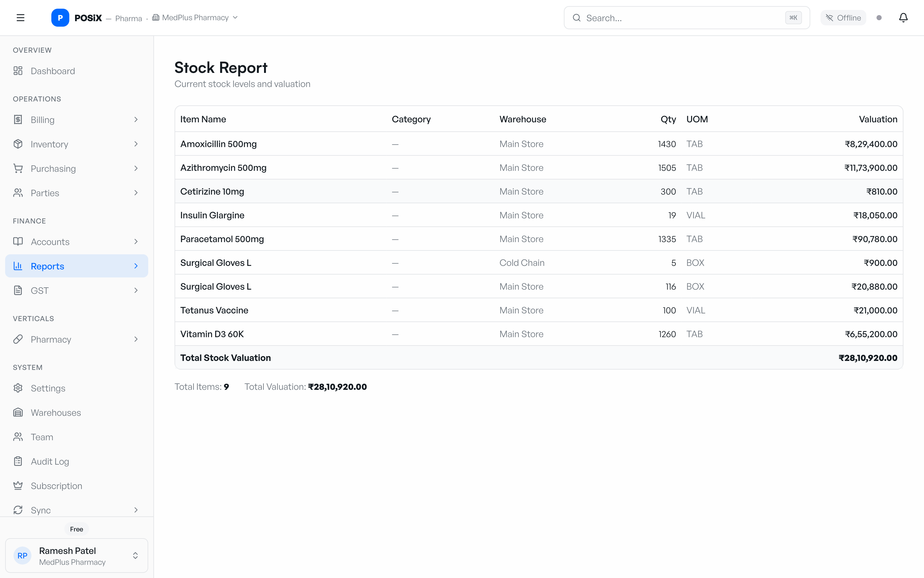Open Subscription page

click(x=76, y=486)
